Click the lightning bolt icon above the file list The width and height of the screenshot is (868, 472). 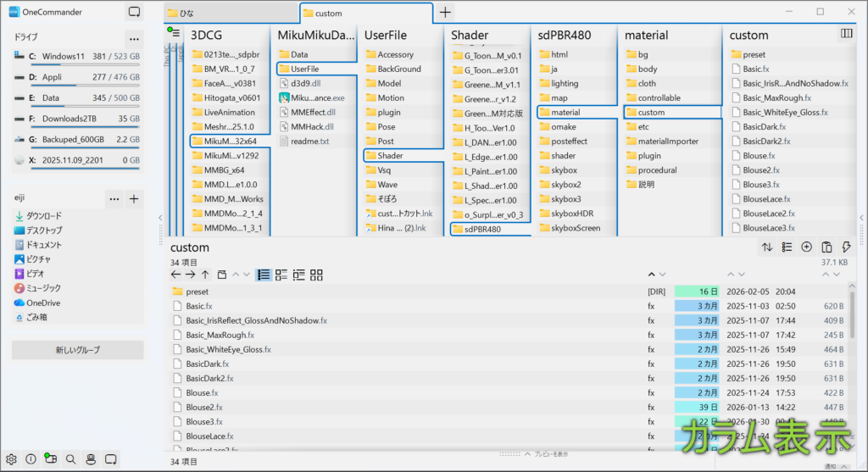(x=845, y=247)
